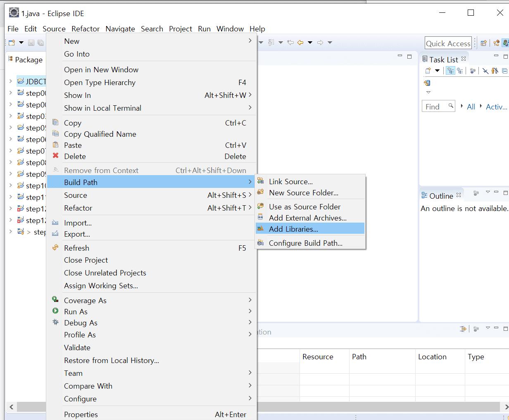This screenshot has height=420, width=509.
Task: Click the green Run As icon
Action: coord(55,311)
